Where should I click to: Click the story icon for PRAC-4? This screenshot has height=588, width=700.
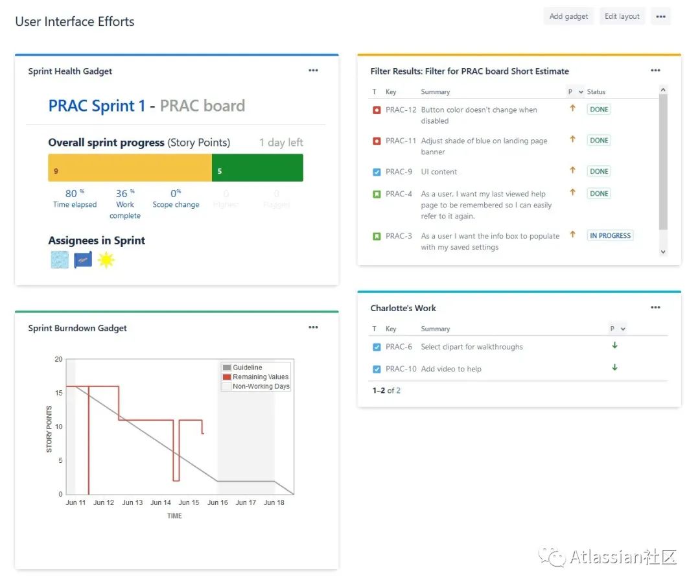pyautogui.click(x=377, y=194)
